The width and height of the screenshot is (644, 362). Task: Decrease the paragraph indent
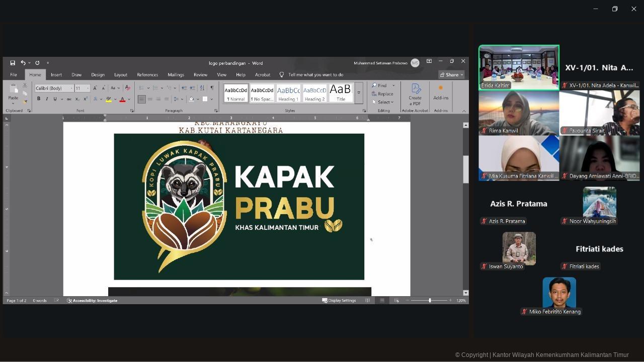tap(184, 88)
